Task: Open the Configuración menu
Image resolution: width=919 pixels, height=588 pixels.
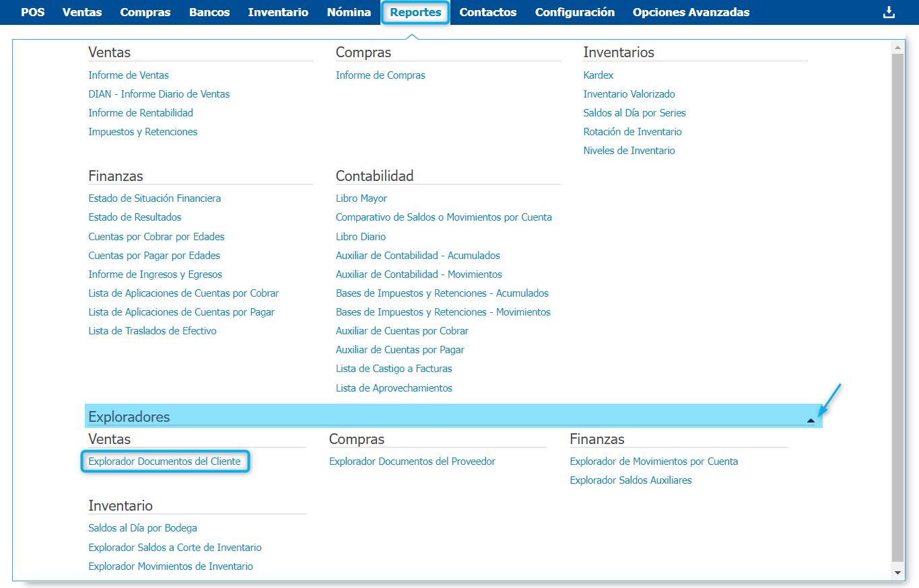Action: [x=574, y=12]
